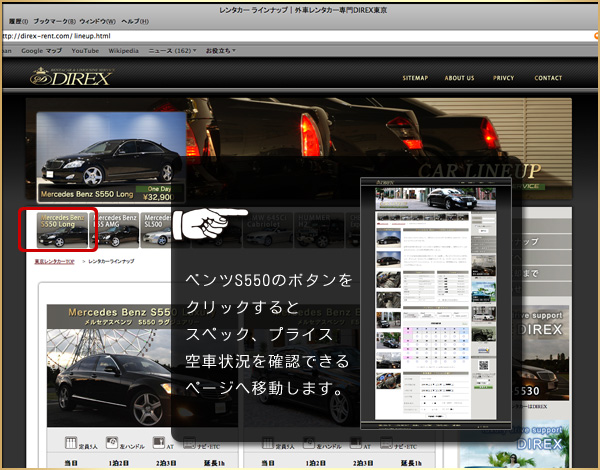600x470 pixels.
Task: Click the 2泊3日 price column in first card
Action: click(x=166, y=463)
